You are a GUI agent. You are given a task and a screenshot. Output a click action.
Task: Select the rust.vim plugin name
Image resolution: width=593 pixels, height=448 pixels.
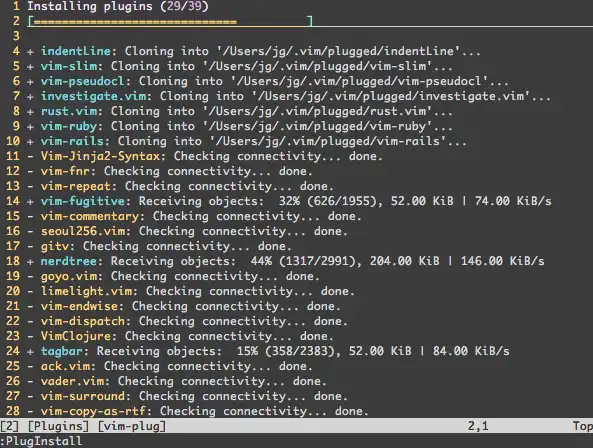[69, 111]
